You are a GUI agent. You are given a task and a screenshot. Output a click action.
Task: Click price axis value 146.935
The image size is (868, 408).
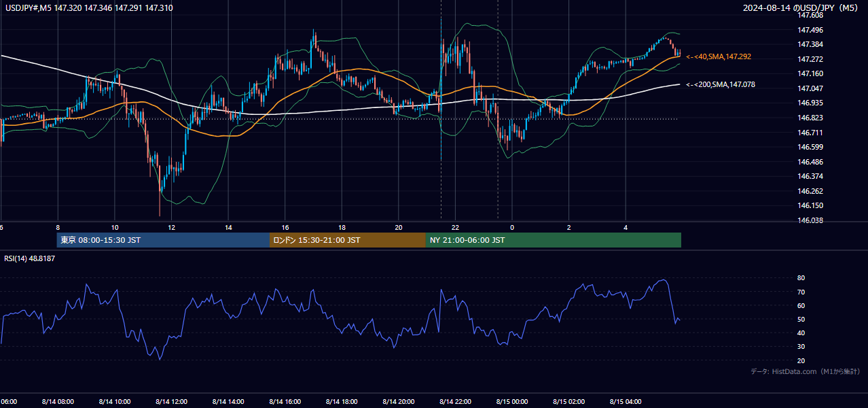pyautogui.click(x=810, y=103)
